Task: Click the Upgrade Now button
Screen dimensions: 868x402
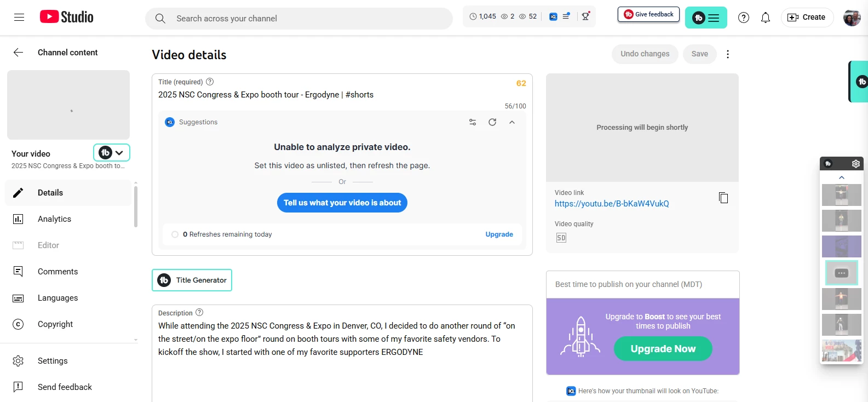Action: pos(663,349)
